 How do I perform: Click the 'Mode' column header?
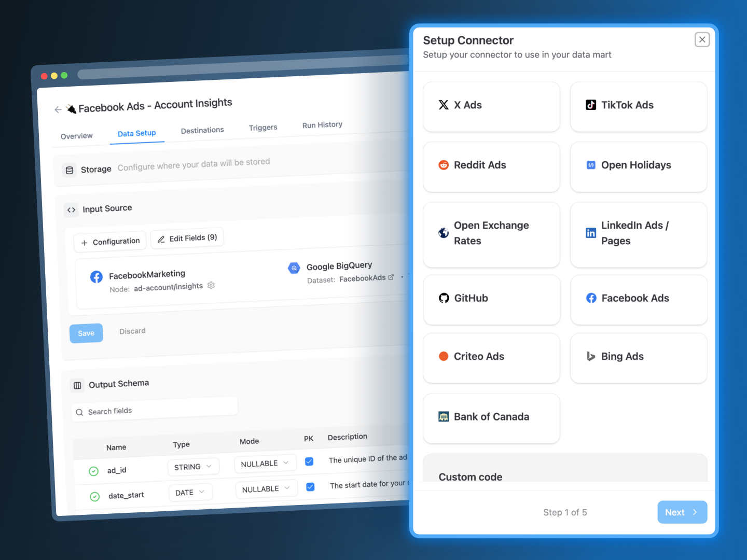click(x=249, y=442)
